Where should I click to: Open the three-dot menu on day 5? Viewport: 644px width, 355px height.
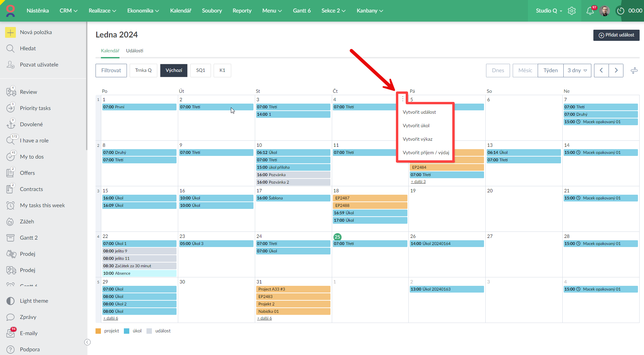(x=403, y=99)
